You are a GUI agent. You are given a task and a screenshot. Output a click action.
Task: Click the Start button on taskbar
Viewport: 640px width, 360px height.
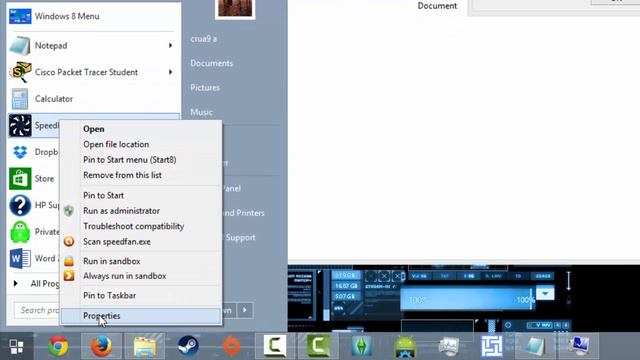pyautogui.click(x=16, y=347)
